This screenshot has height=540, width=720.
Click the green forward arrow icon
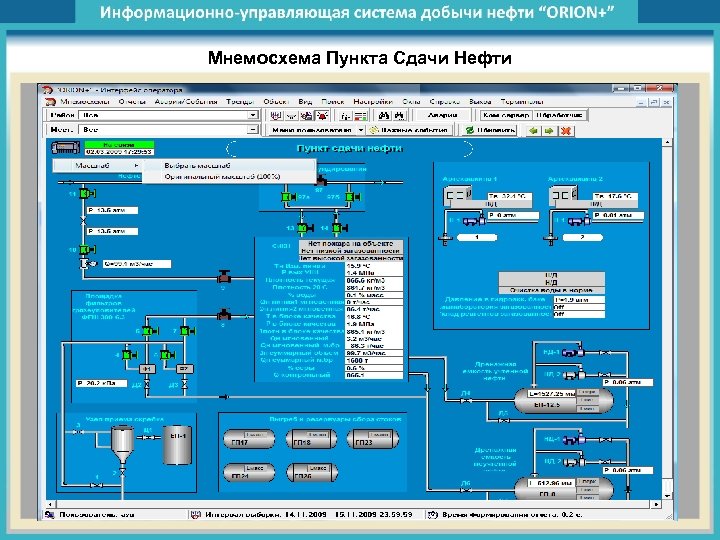549,131
